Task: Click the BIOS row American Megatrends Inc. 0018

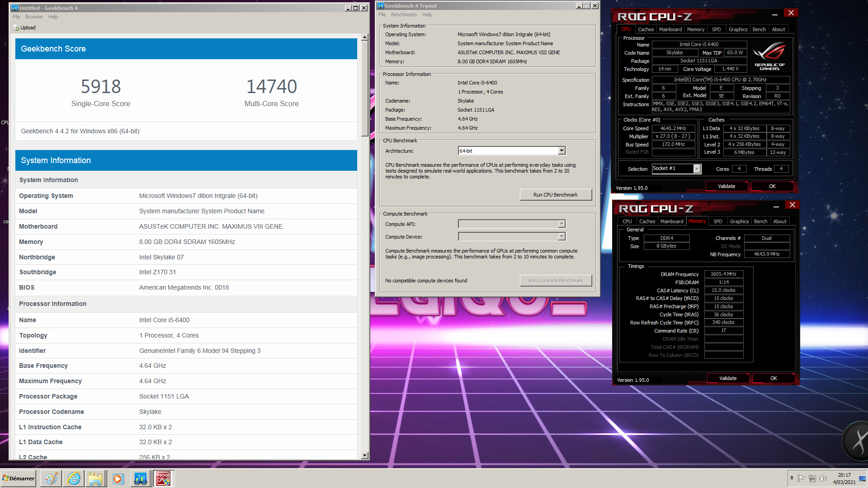Action: click(x=186, y=287)
